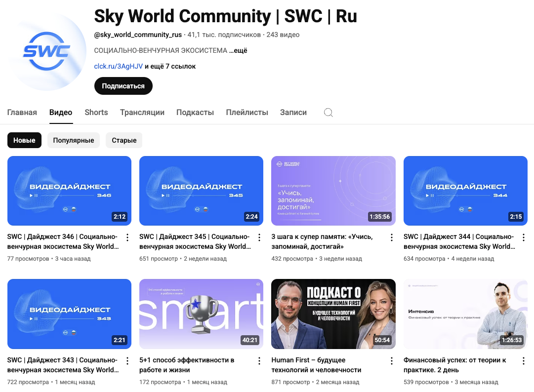Click the SWC channel avatar
This screenshot has width=534, height=392.
[47, 51]
